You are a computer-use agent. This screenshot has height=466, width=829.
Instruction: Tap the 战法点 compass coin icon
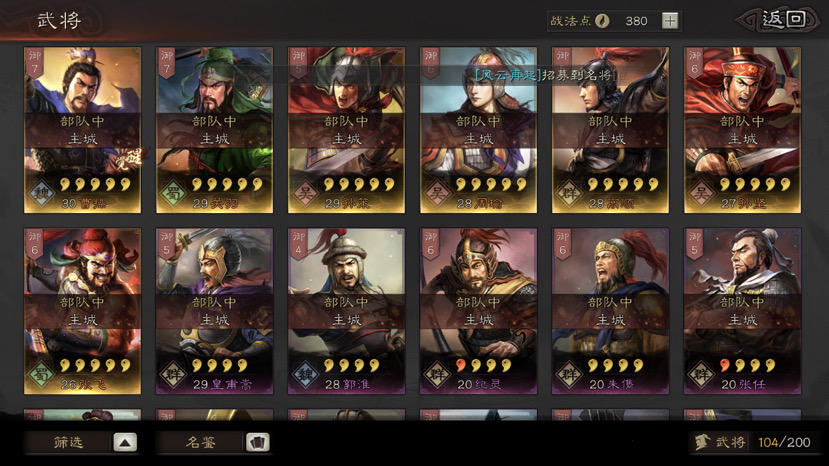point(602,21)
